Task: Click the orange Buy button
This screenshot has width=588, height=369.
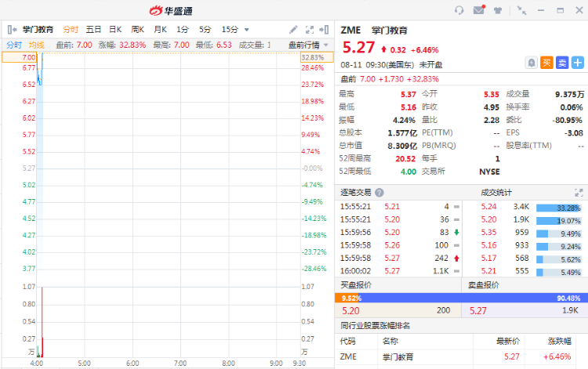Action: point(546,63)
